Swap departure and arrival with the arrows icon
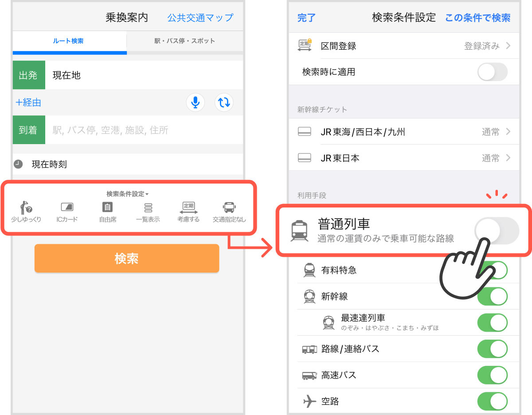Viewport: 532px width, 415px height. [x=224, y=102]
